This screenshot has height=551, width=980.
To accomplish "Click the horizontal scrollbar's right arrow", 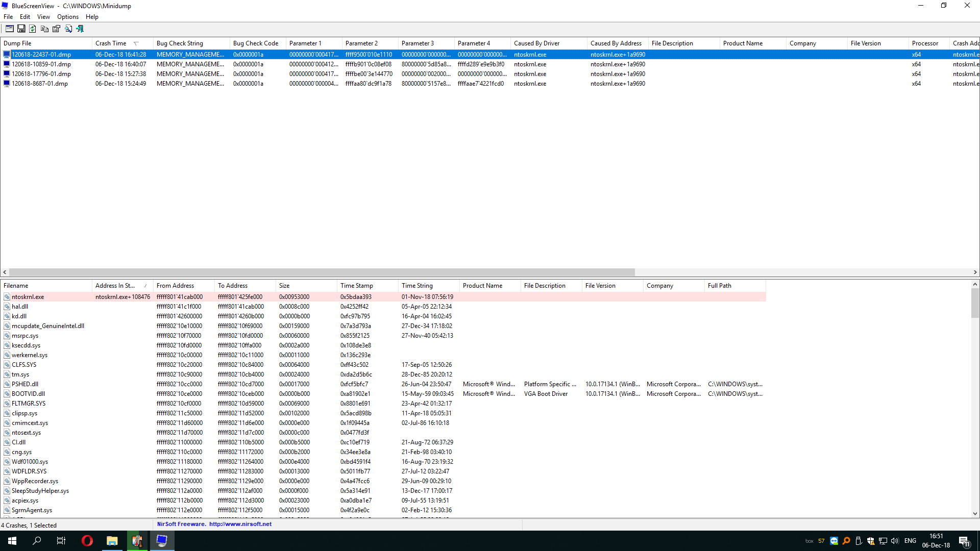I will click(975, 272).
